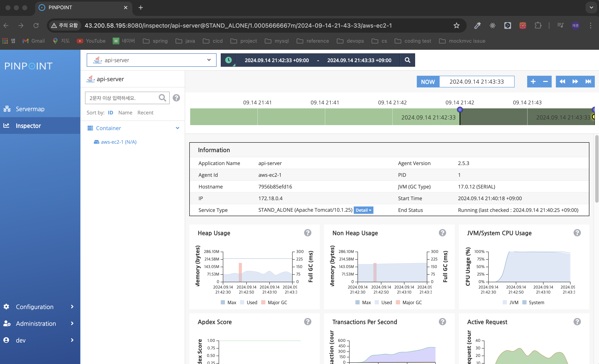Click the NOW button
Screen dimensions: 599x364
point(428,82)
